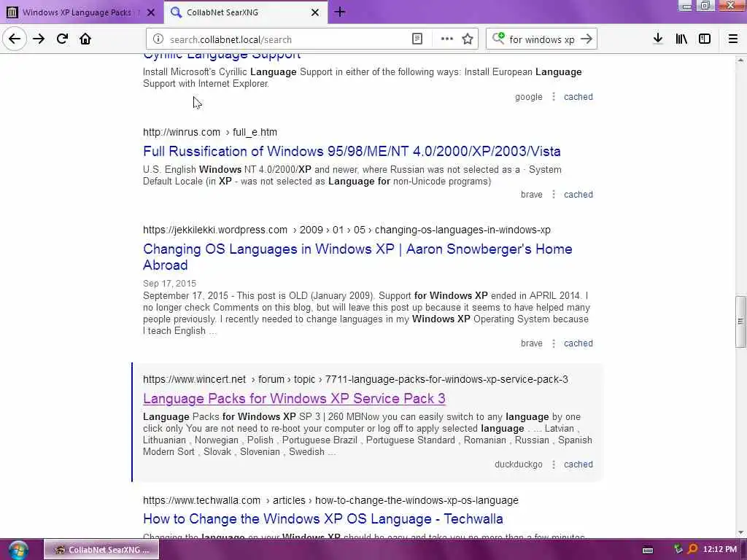
Task: Open cached copy of jekkilekki wordpress result
Action: (x=578, y=343)
